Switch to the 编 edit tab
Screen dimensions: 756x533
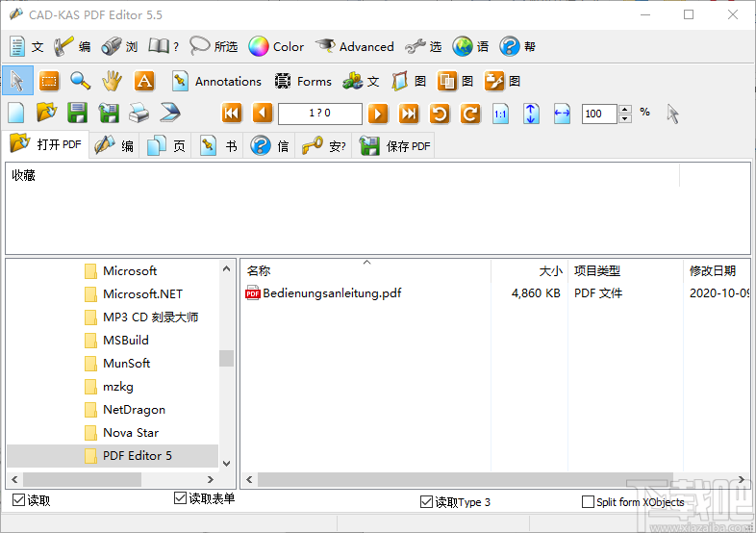114,145
